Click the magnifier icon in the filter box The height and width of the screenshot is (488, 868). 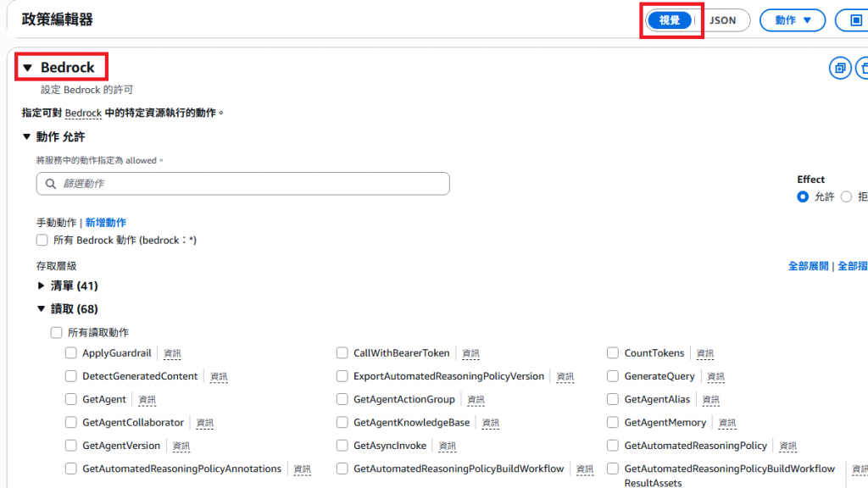tap(51, 184)
